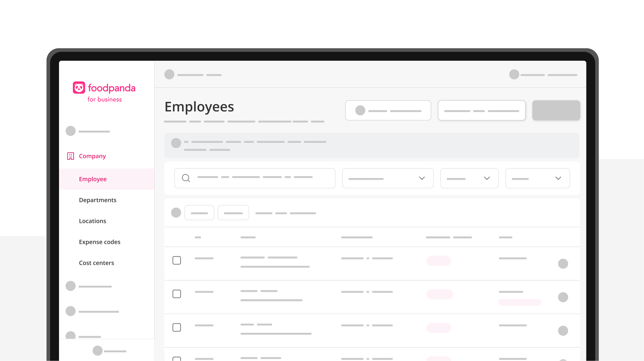The width and height of the screenshot is (644, 361).
Task: Expand the middle filter dropdown chevron
Action: pos(487,178)
